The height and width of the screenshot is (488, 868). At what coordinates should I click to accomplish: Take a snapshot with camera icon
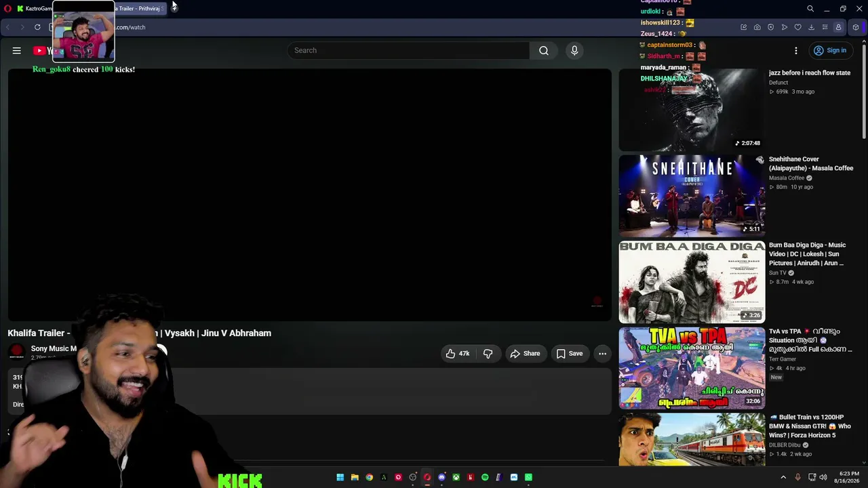tap(757, 27)
